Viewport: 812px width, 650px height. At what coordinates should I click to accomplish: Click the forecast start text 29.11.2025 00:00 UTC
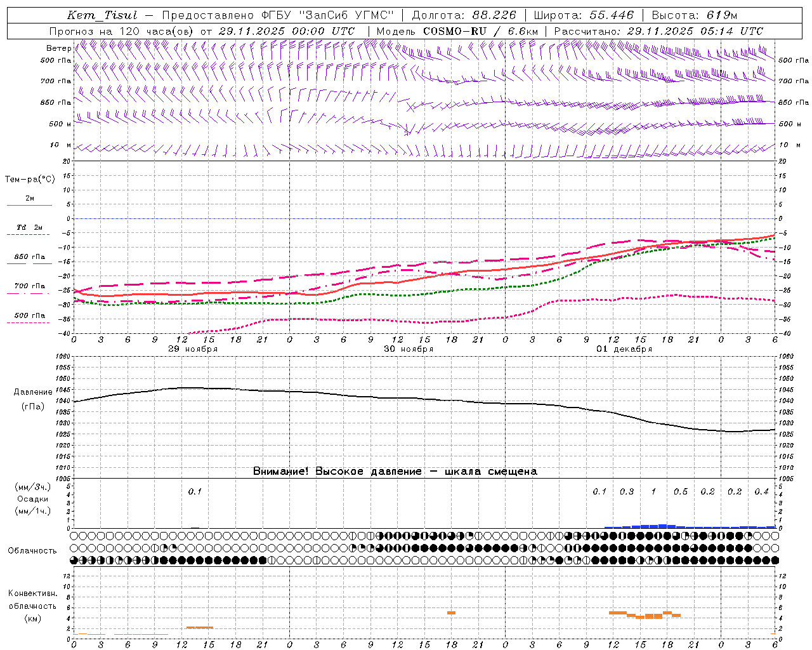(x=286, y=31)
